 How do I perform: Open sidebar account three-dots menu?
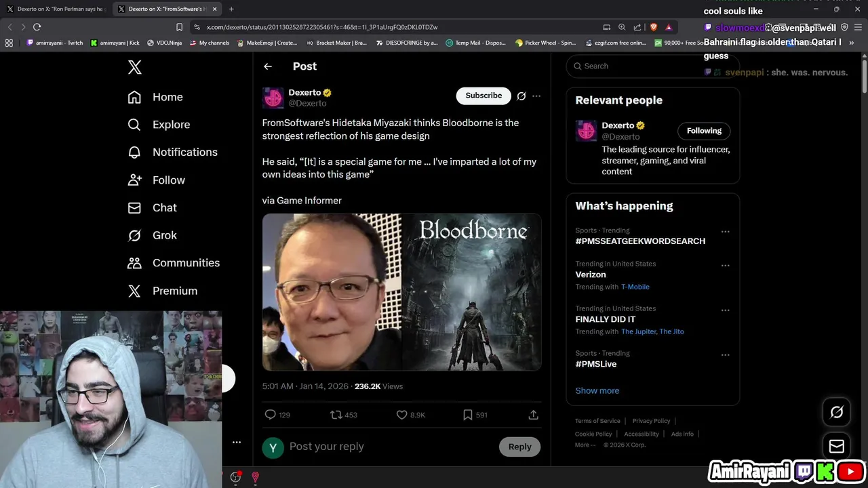tap(237, 442)
